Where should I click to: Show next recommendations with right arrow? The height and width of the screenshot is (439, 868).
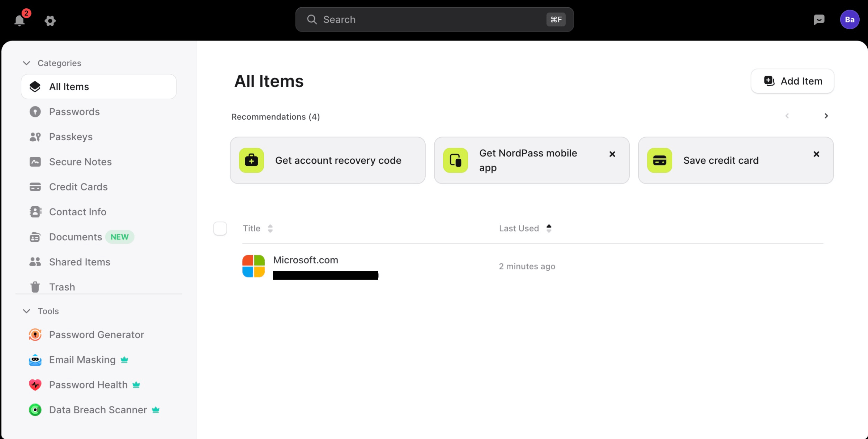(826, 116)
